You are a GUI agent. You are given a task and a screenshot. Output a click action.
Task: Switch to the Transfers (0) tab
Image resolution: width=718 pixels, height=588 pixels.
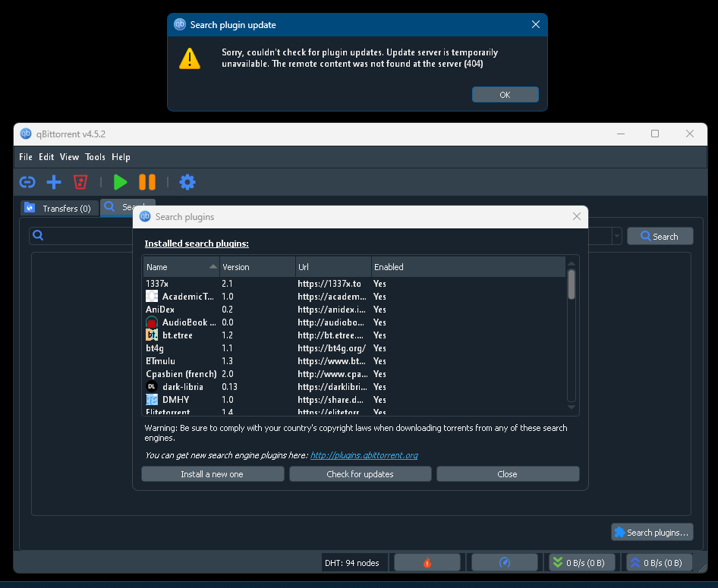59,208
